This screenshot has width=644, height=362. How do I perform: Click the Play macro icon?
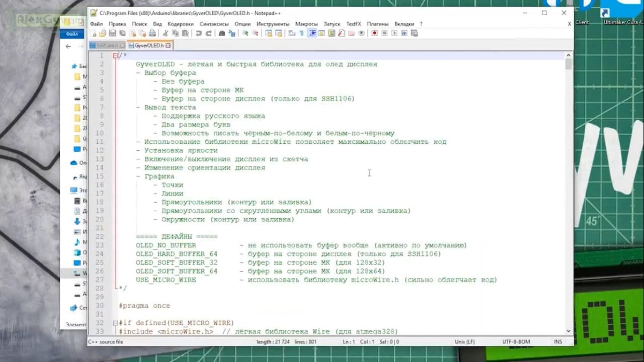tap(394, 33)
